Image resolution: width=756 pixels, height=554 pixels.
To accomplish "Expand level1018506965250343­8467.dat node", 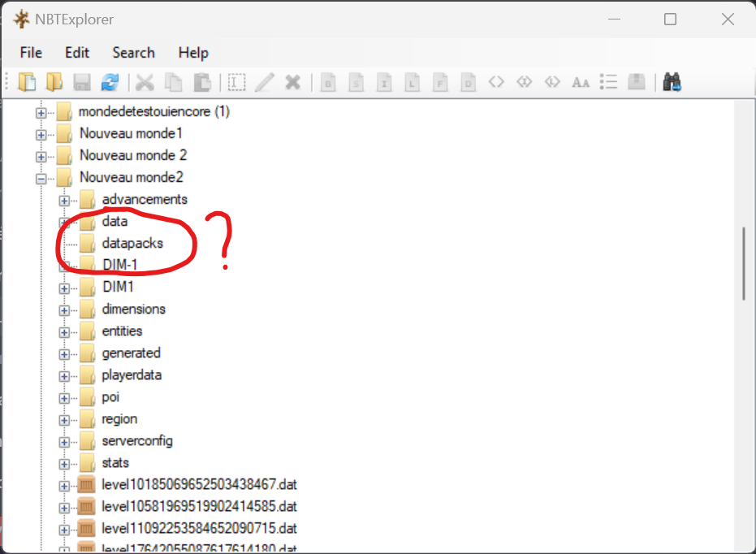I will click(64, 486).
